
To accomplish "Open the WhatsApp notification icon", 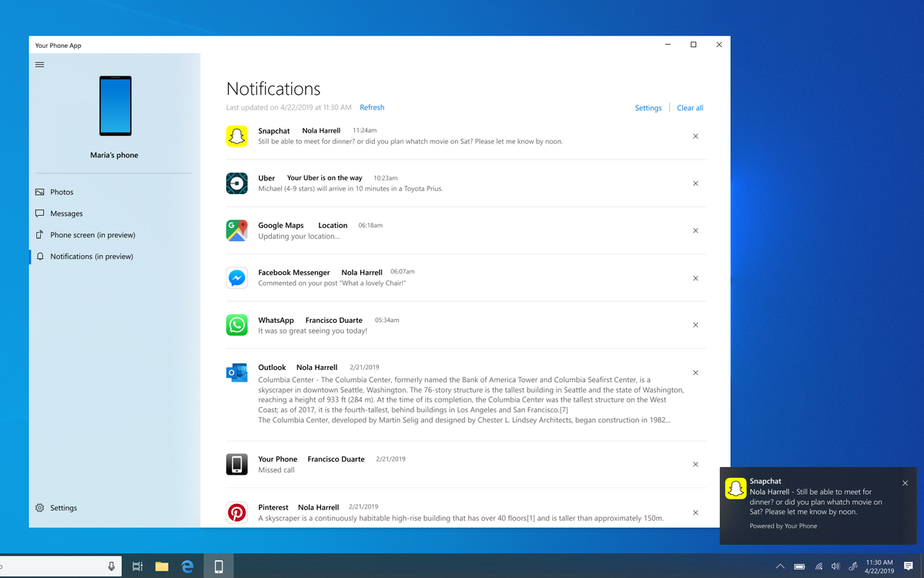I will [x=236, y=324].
